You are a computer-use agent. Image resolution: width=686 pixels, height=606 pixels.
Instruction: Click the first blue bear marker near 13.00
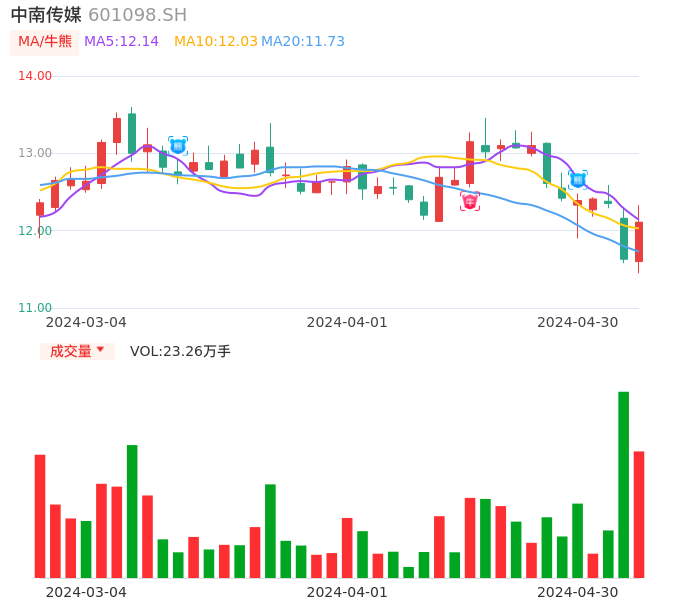click(x=178, y=146)
